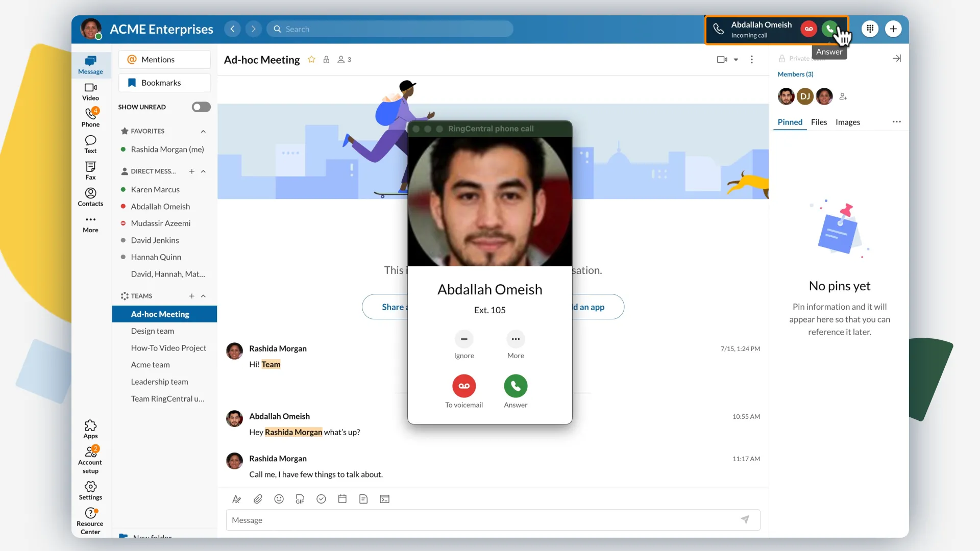Collapse the Favorites section
The image size is (980, 551).
point(203,131)
